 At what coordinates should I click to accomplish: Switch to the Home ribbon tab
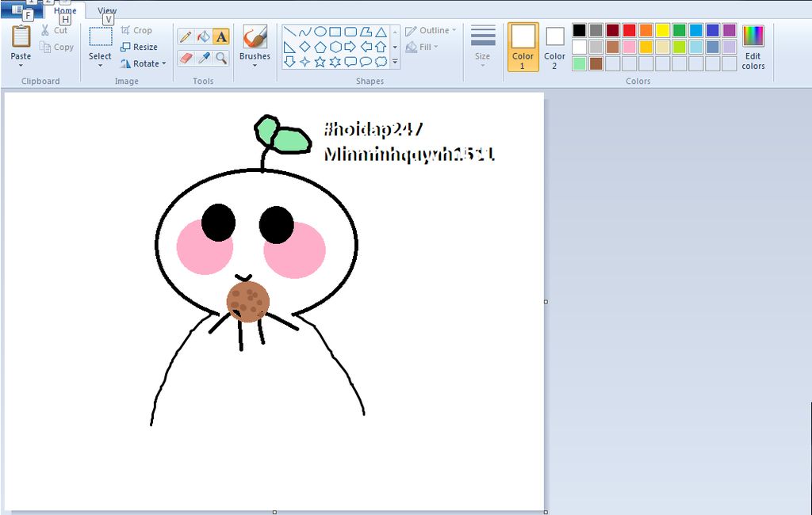click(x=65, y=10)
